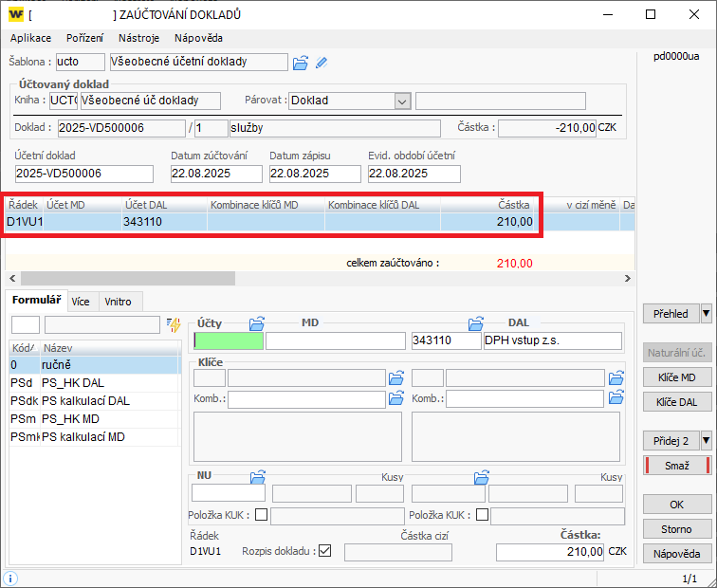The width and height of the screenshot is (717, 588).
Task: Click Klíče DAL button
Action: [x=677, y=402]
